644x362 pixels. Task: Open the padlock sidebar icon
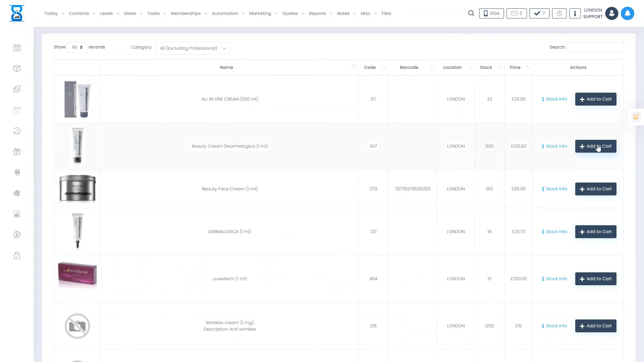coord(17,256)
